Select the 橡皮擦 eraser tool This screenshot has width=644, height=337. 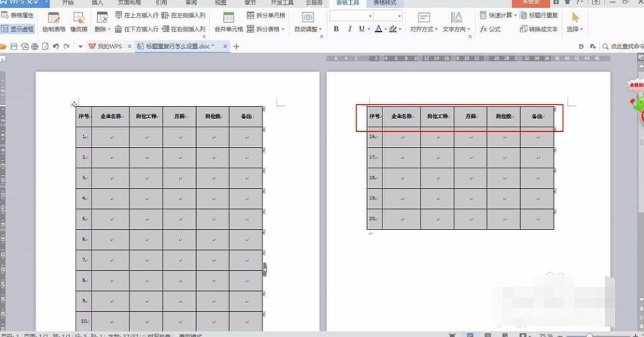79,22
